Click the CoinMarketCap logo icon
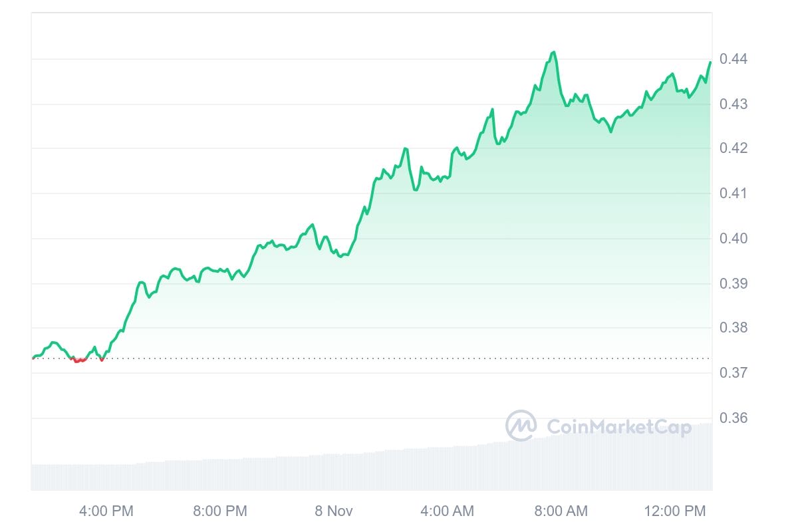 pyautogui.click(x=521, y=426)
